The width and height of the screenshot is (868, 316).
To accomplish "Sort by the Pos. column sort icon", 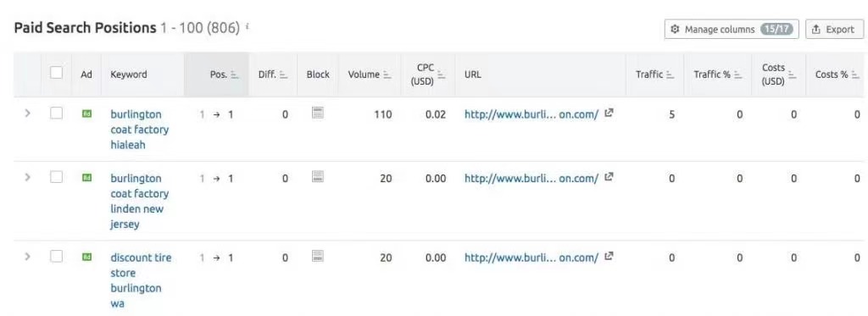I will pos(235,75).
